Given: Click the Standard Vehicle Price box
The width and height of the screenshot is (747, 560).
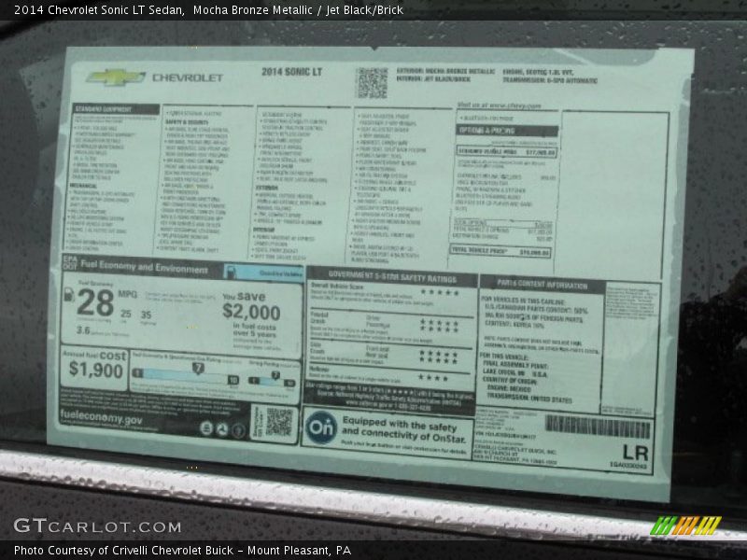Looking at the screenshot, I should click(x=506, y=151).
